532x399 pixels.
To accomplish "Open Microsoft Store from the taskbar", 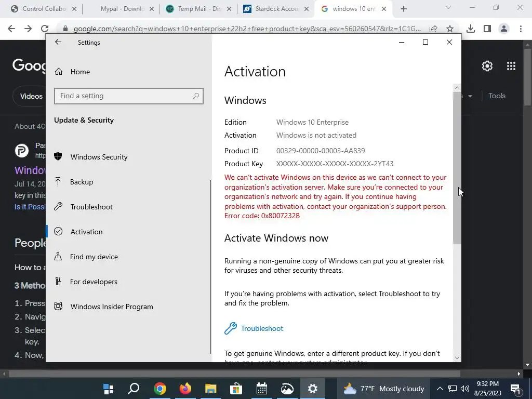I will point(236,389).
